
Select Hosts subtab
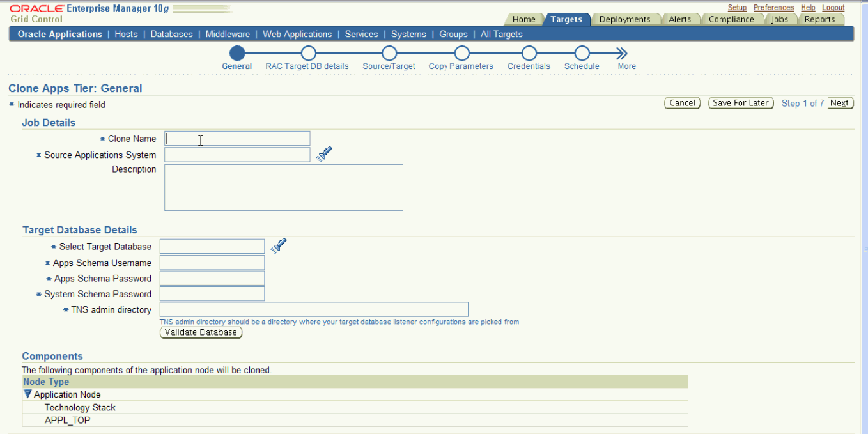click(x=126, y=34)
